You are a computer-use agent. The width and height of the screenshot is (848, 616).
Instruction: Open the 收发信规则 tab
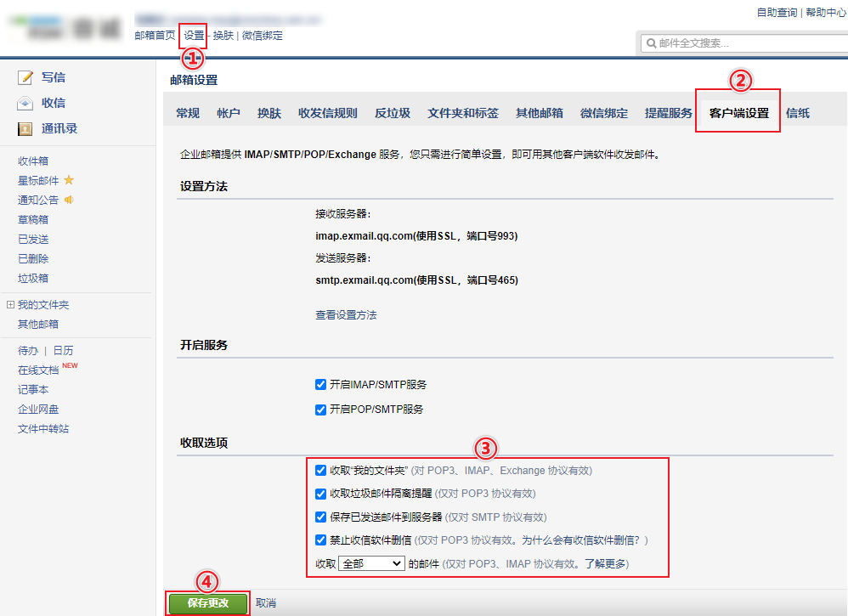coord(327,113)
